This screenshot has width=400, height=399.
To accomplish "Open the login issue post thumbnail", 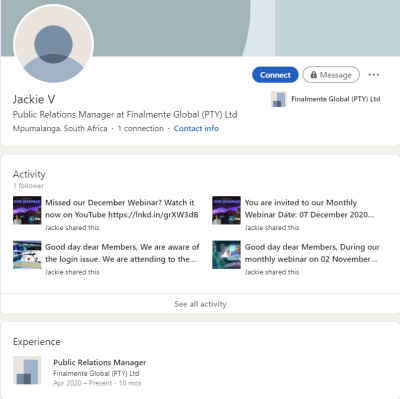I will 27,255.
